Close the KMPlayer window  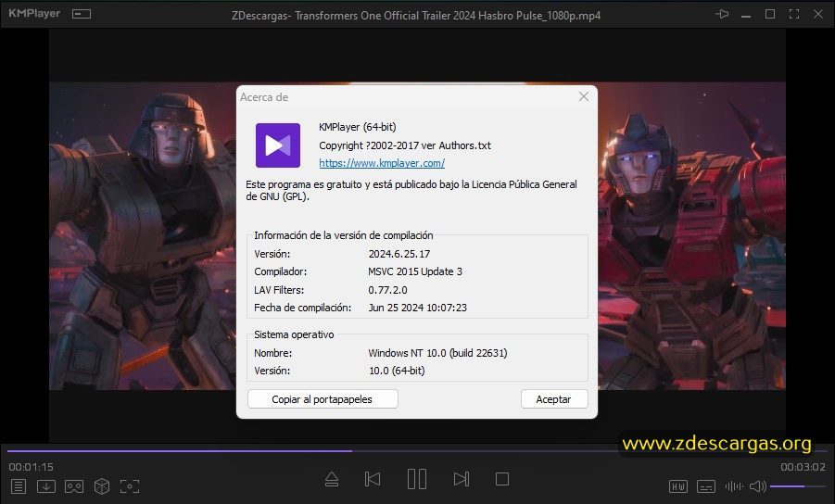coord(818,14)
